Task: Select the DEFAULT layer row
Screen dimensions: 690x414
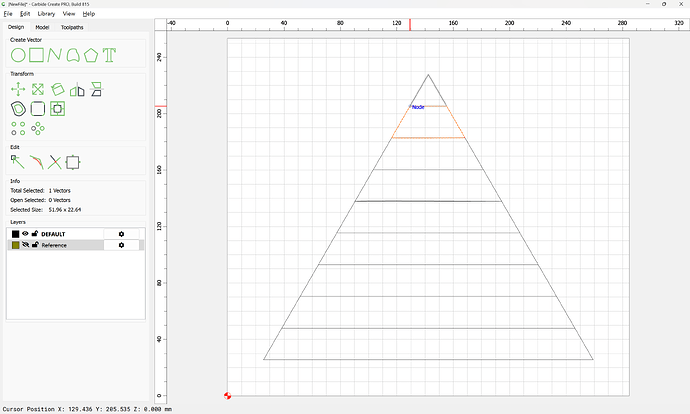Action: [x=76, y=234]
